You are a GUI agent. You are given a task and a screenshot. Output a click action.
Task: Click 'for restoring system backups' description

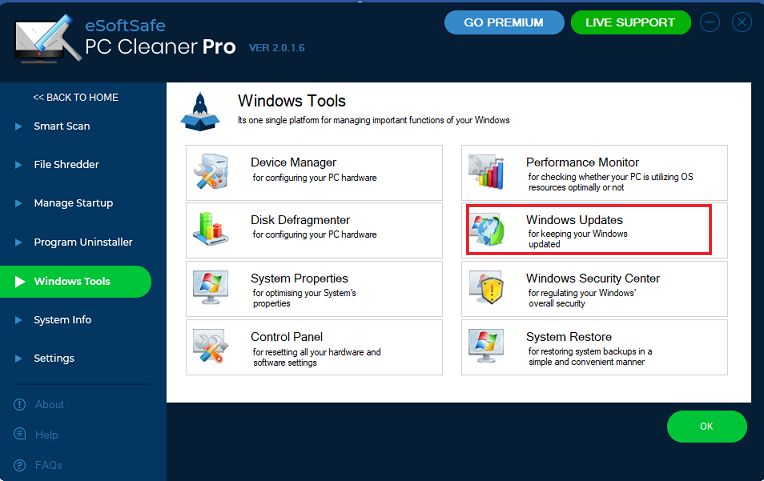590,357
